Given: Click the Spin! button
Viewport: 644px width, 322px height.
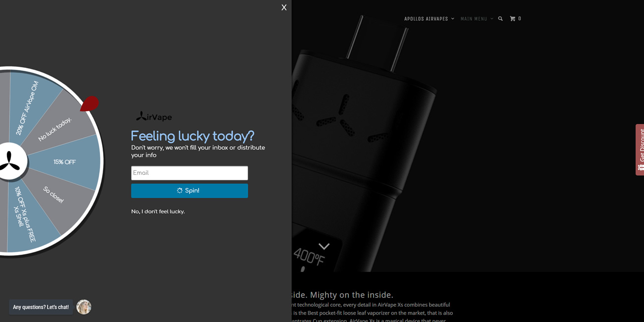Looking at the screenshot, I should [x=190, y=191].
